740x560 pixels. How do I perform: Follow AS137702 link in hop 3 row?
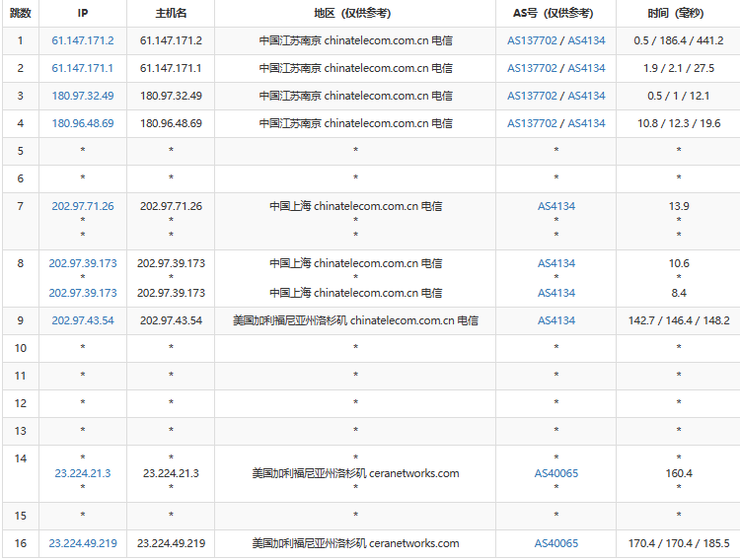[532, 96]
